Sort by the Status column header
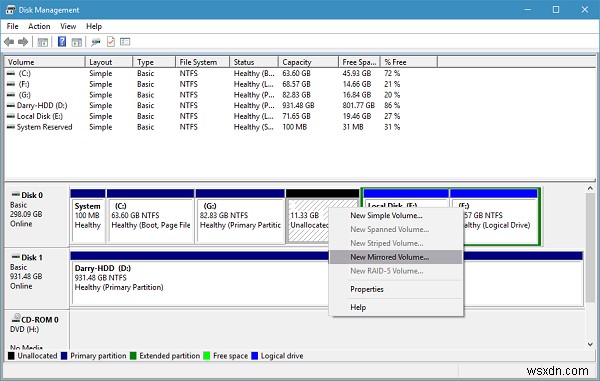 click(254, 62)
